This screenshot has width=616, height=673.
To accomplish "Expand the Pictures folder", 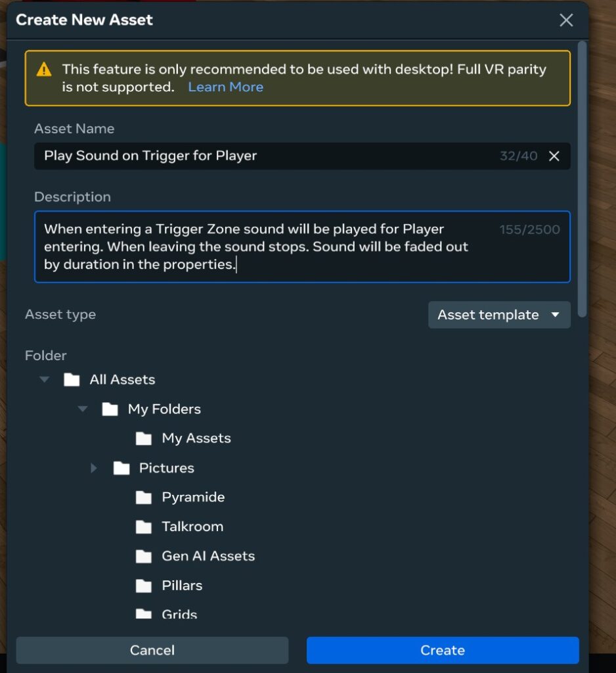I will coord(93,468).
